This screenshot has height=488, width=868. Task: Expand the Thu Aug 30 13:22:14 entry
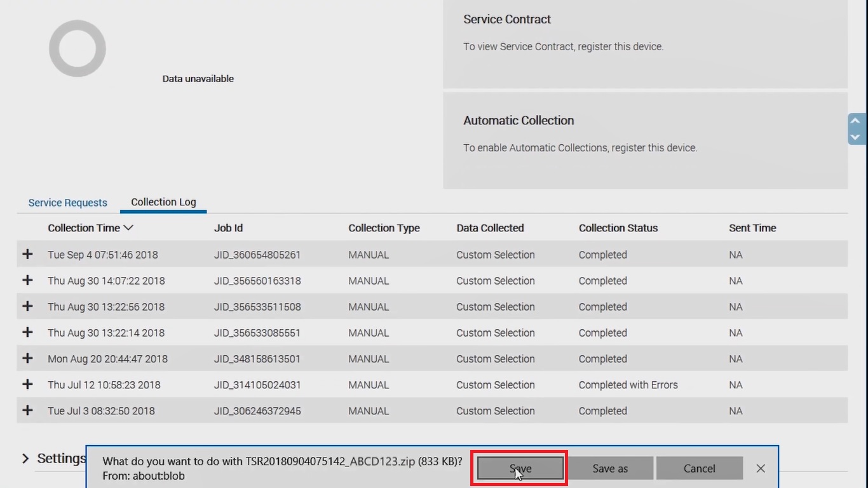[27, 332]
